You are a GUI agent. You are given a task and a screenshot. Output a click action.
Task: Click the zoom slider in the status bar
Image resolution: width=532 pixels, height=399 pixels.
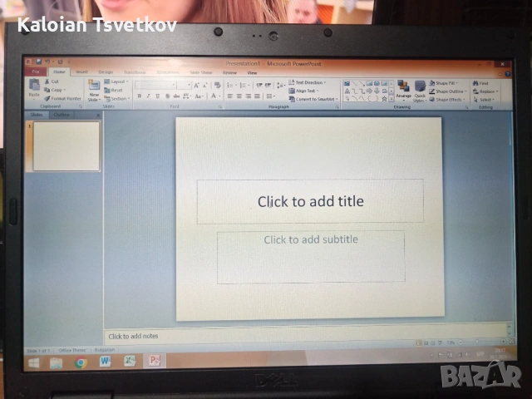tap(478, 342)
